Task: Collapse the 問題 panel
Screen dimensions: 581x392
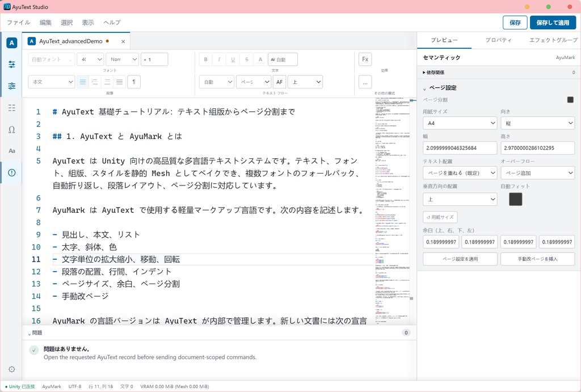Action: point(35,333)
